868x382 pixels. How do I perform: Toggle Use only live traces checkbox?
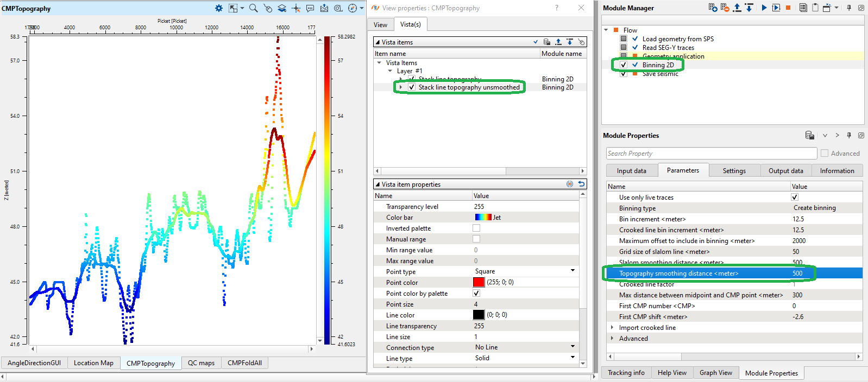(x=795, y=198)
